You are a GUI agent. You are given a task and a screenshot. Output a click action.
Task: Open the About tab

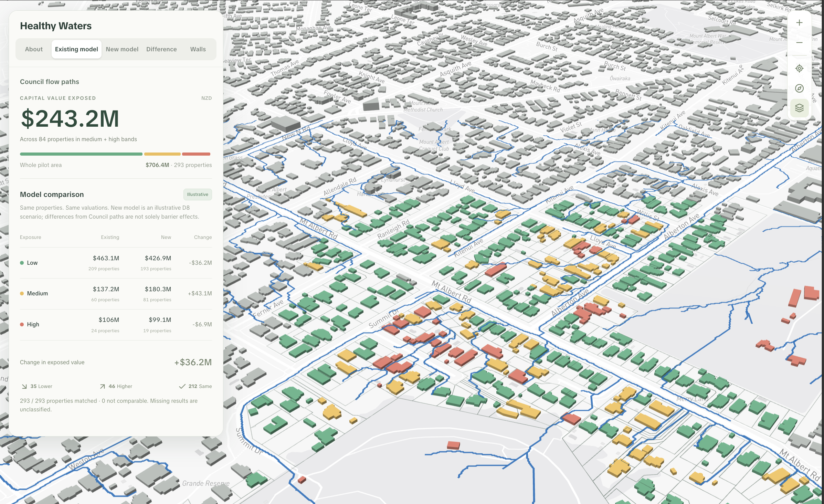click(34, 49)
